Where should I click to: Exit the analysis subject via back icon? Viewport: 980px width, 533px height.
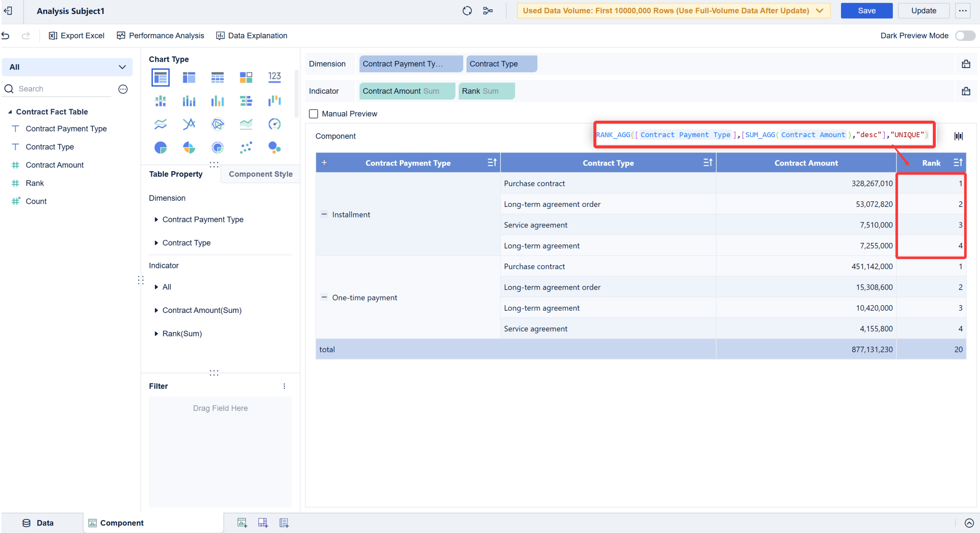(x=8, y=10)
